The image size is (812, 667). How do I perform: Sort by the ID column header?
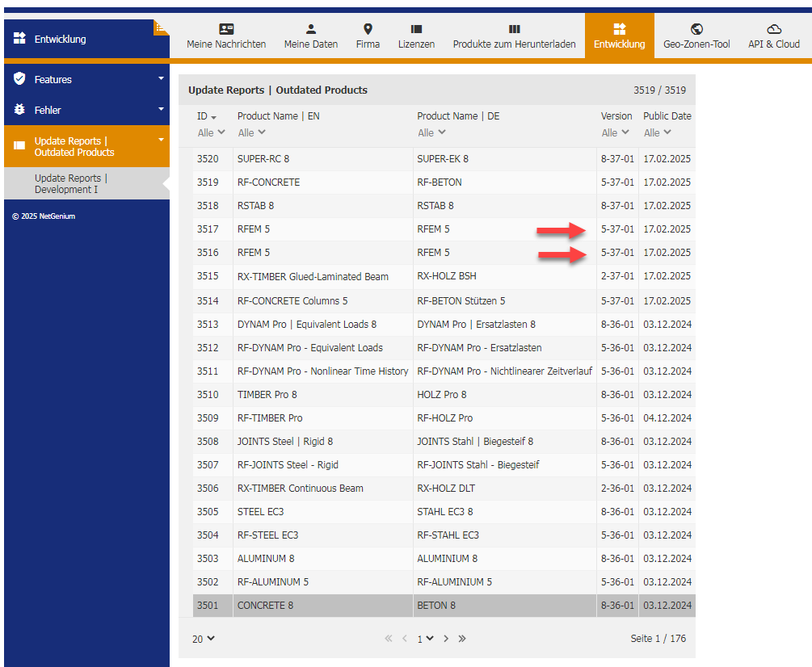207,116
